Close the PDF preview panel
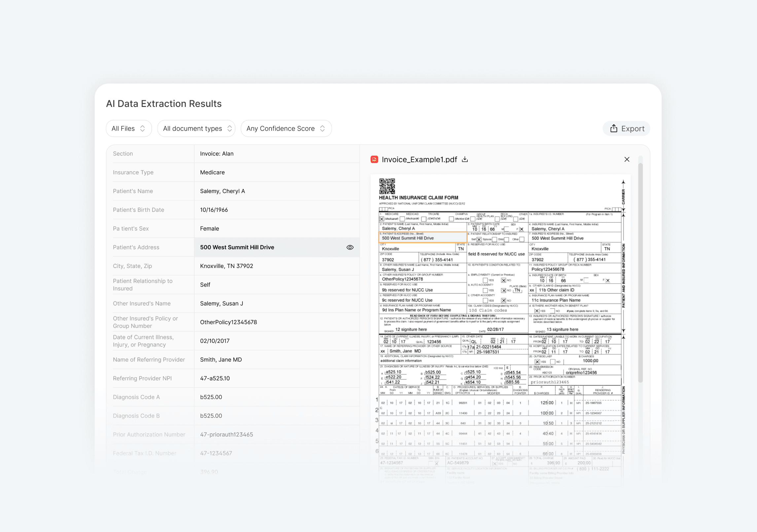This screenshot has height=532, width=757. tap(627, 159)
